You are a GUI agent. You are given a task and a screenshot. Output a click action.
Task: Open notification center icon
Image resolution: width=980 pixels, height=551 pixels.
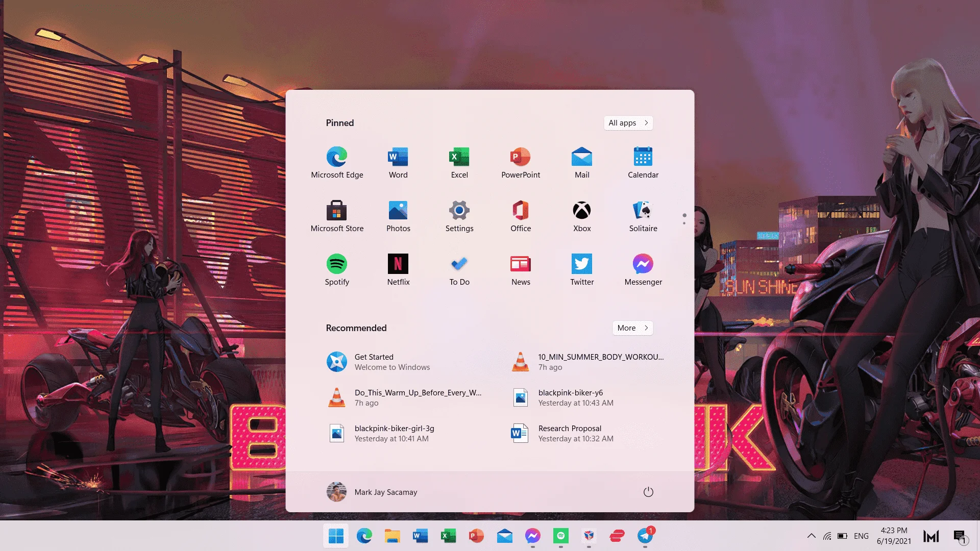tap(961, 536)
